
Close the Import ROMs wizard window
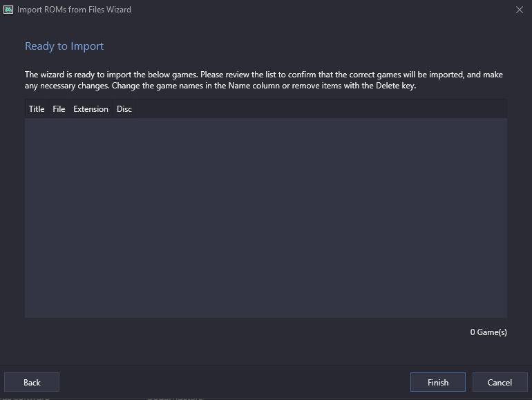[520, 10]
